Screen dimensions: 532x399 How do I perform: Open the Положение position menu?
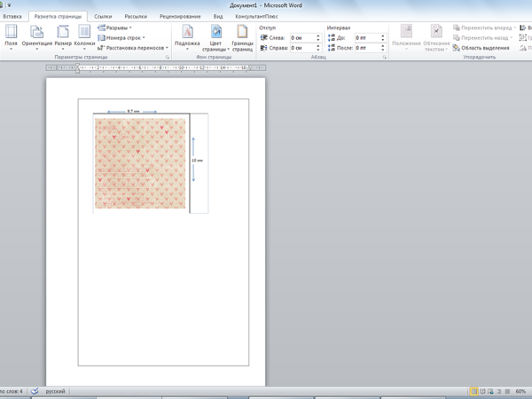(406, 37)
